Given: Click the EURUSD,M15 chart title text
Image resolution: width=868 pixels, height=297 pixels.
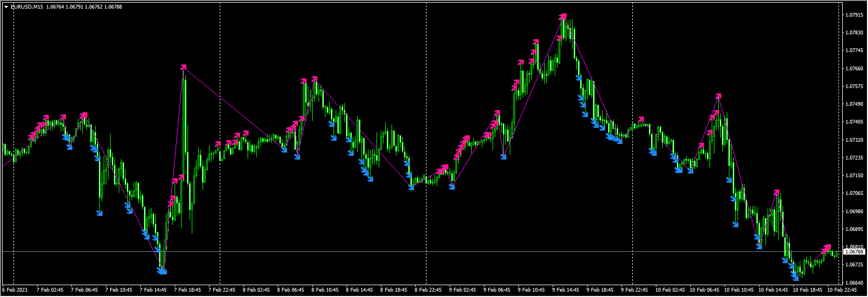Looking at the screenshot, I should [x=27, y=7].
